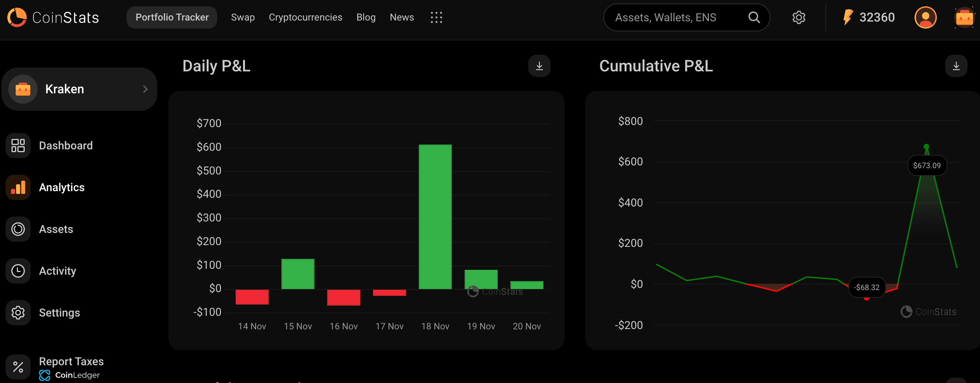980x383 pixels.
Task: Download the Cumulative P&L chart
Action: (956, 66)
